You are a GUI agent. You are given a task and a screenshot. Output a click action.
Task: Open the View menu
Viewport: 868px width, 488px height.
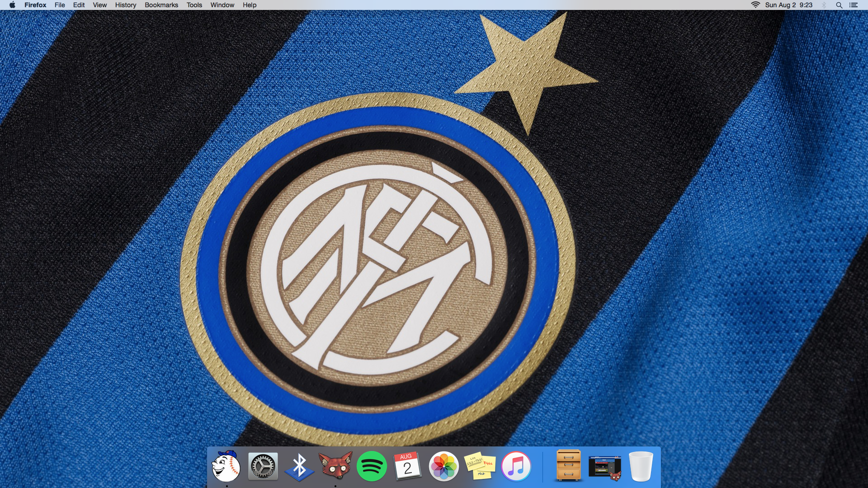coord(99,5)
